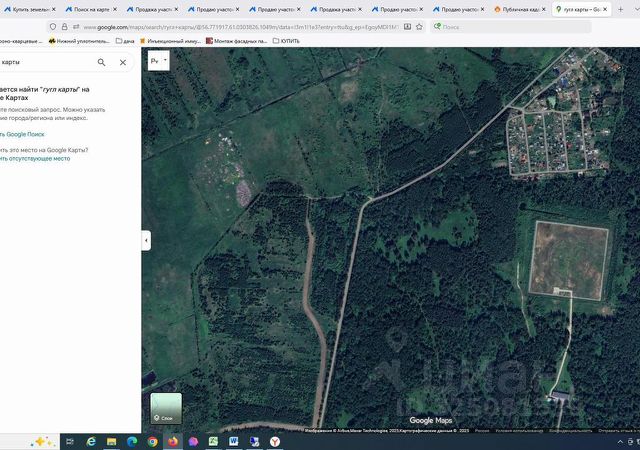Open the computer-monitor app on the taskbar
640x450 pixels.
click(254, 441)
